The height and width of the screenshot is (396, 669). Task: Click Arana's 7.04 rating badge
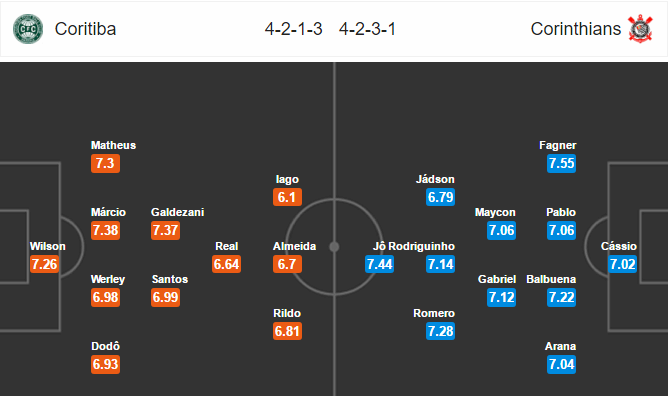tap(561, 364)
